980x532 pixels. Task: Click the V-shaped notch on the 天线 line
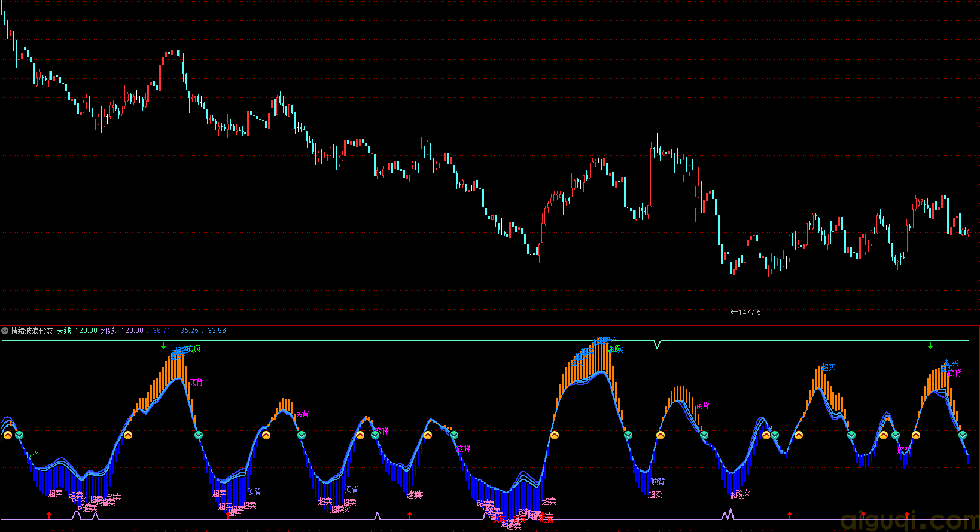(658, 344)
